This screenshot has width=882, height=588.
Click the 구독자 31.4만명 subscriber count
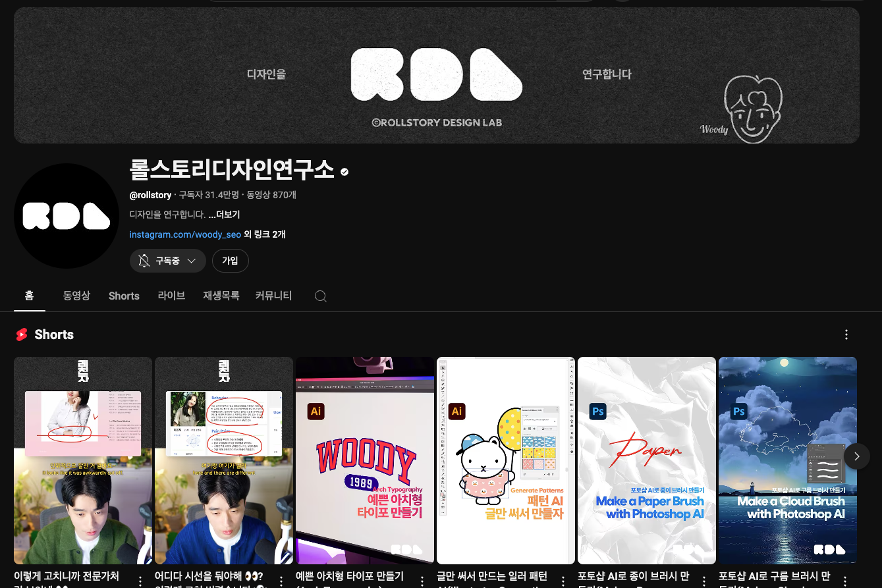pyautogui.click(x=209, y=195)
